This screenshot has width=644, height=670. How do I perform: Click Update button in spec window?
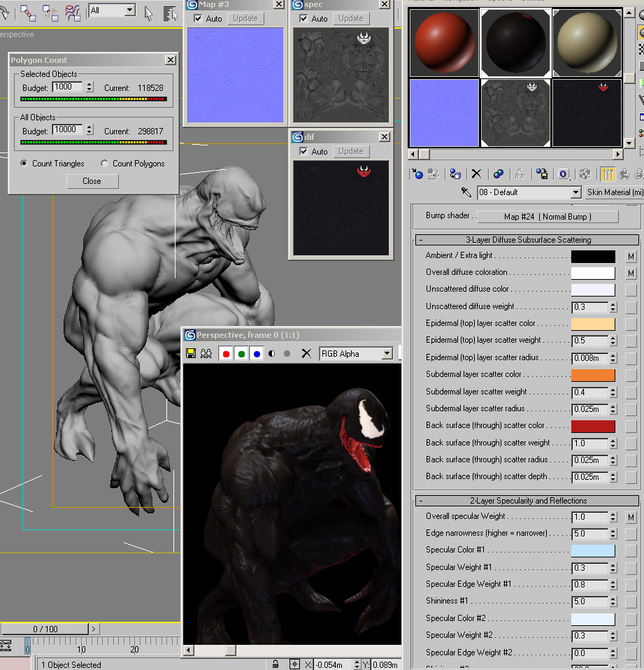[x=351, y=18]
